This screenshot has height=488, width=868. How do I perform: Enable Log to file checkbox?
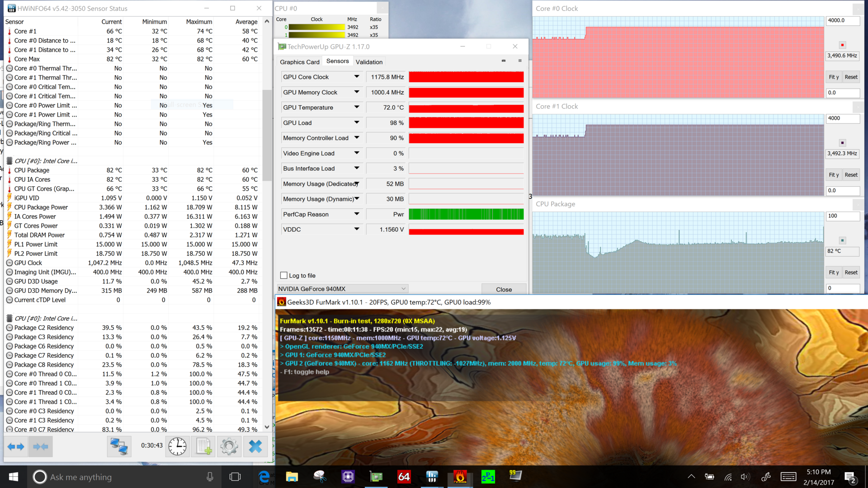point(284,275)
